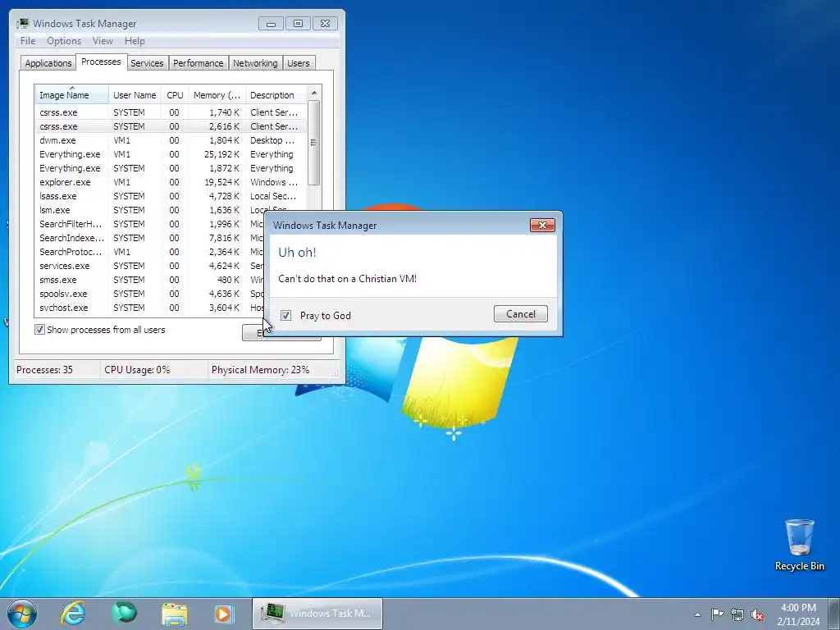Open the clock showing 4:00 PM
The height and width of the screenshot is (630, 840).
click(798, 614)
